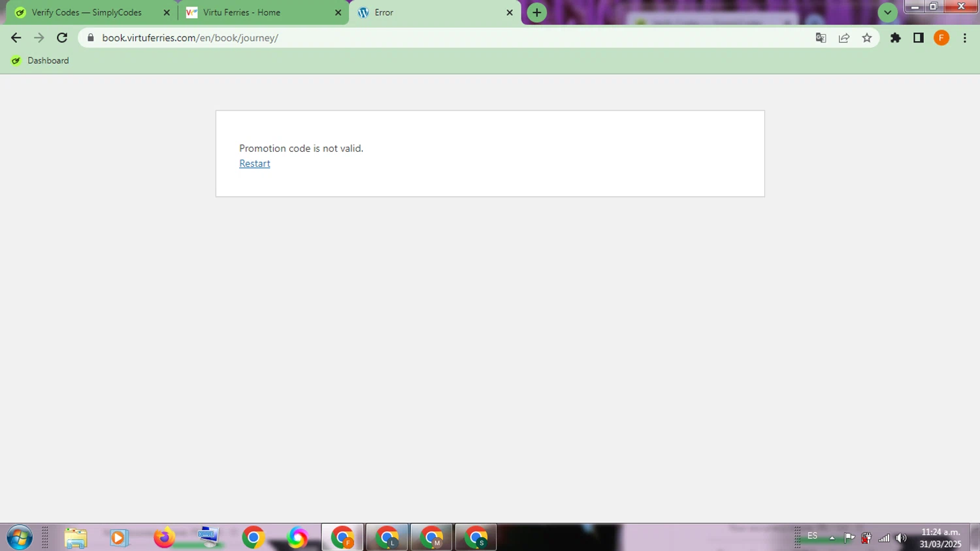Switch to Verify Codes — SimplyCodes tab
This screenshot has height=551, width=980.
(x=92, y=12)
